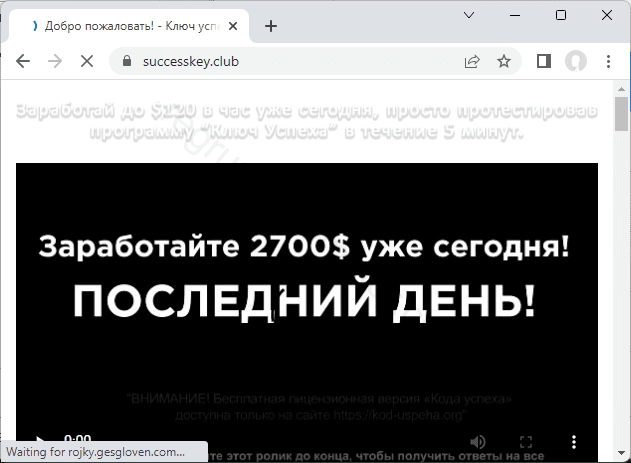The width and height of the screenshot is (631, 463).
Task: Bookmark this page with the star
Action: (x=504, y=61)
